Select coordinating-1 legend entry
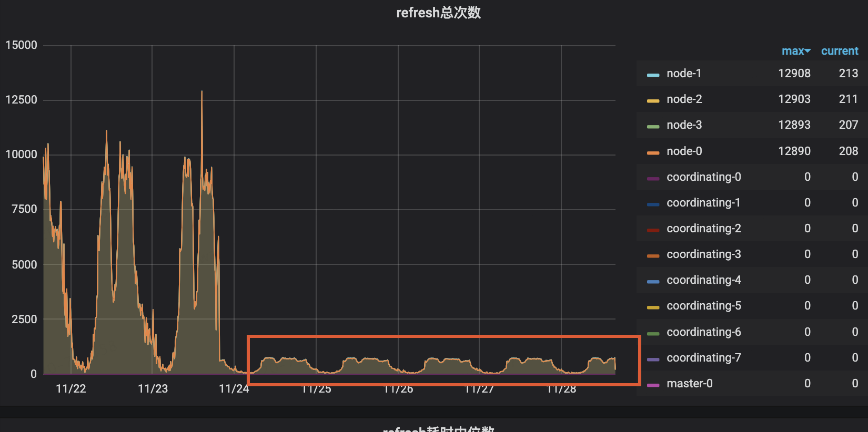 click(704, 203)
